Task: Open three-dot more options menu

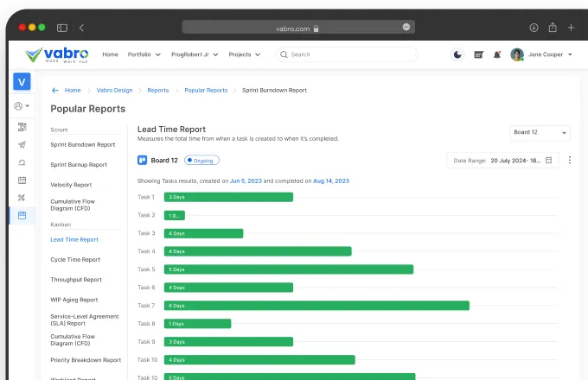Action: 569,160
